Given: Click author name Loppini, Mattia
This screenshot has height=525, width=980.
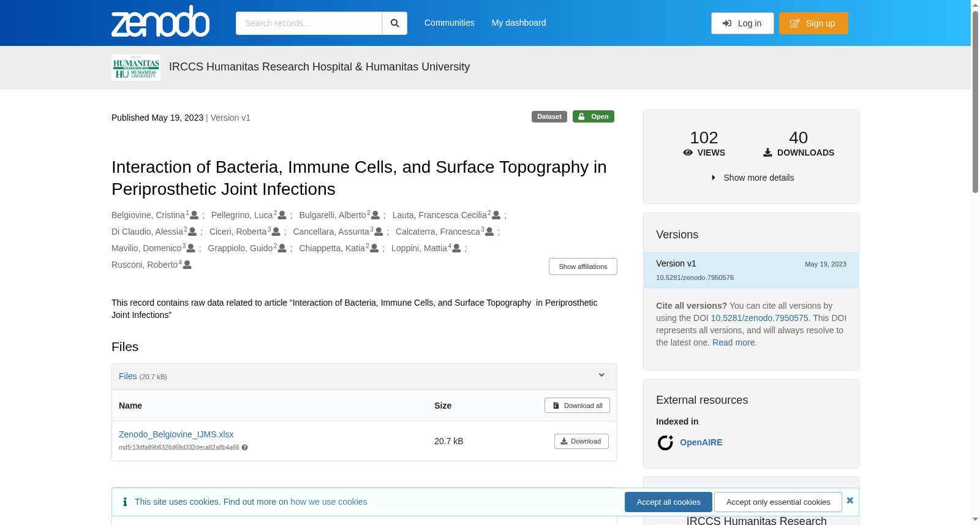Looking at the screenshot, I should 419,248.
